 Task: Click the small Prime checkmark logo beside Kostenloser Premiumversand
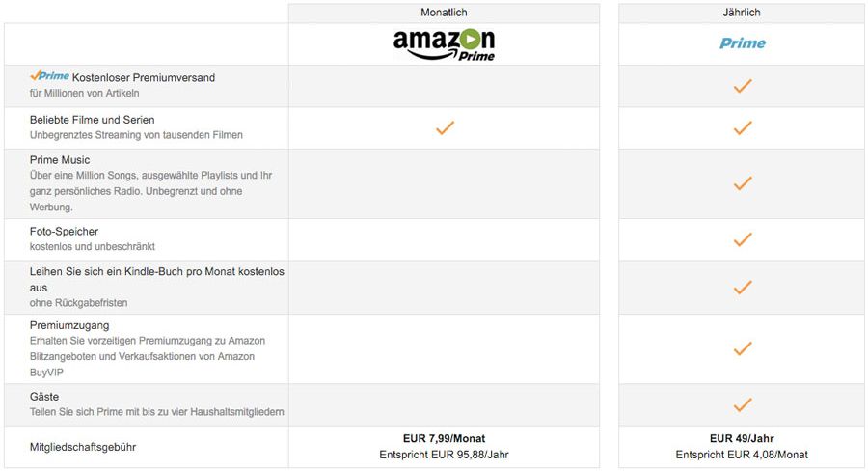click(x=49, y=76)
